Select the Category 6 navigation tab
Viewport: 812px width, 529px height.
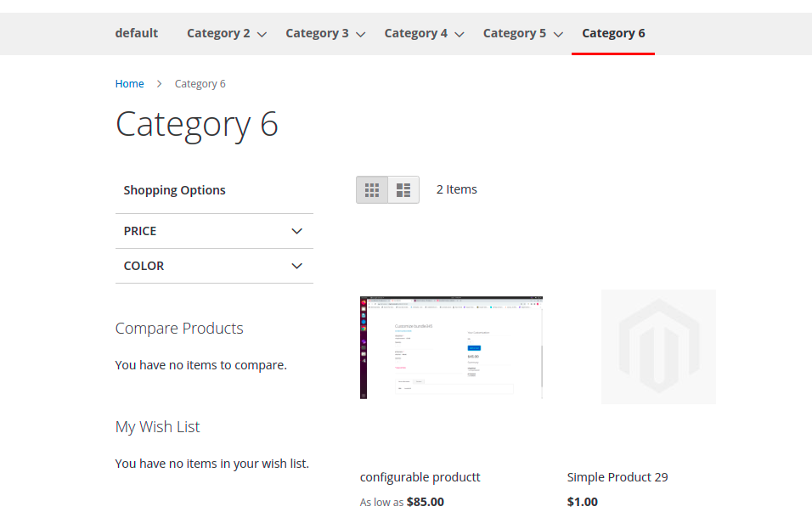click(x=613, y=33)
